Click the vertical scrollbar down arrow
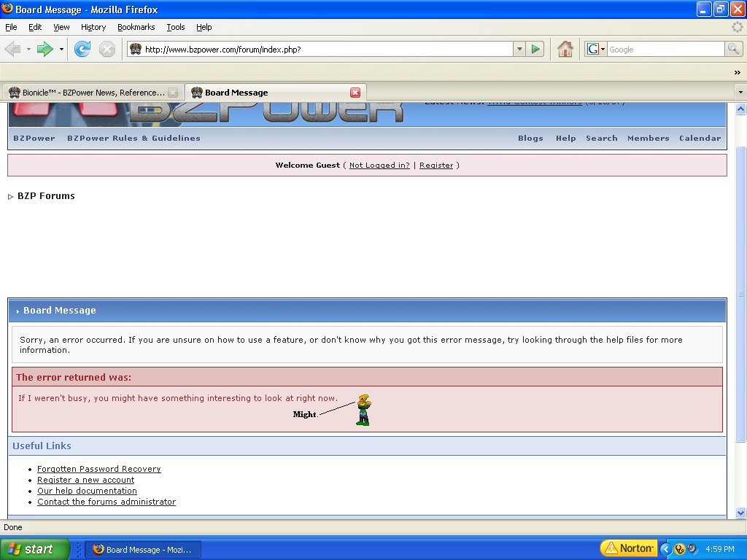Viewport: 747px width, 560px height. point(741,513)
